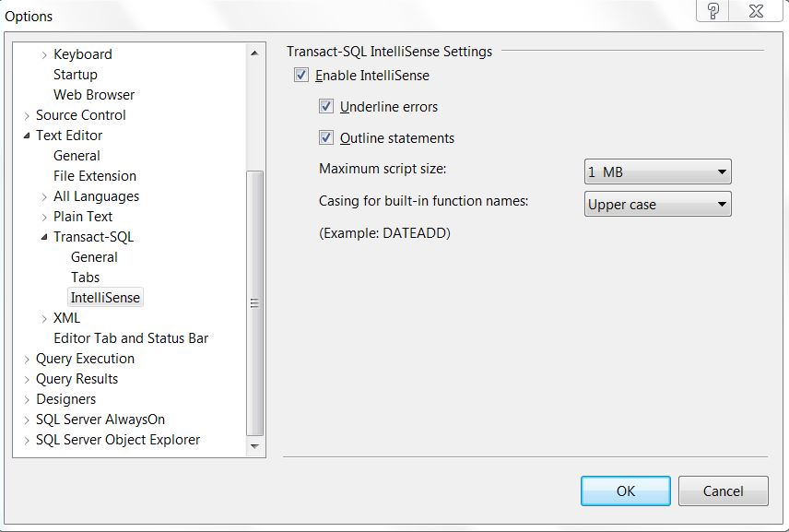Viewport: 789px width, 532px height.
Task: Expand the Designers node
Action: (x=26, y=398)
